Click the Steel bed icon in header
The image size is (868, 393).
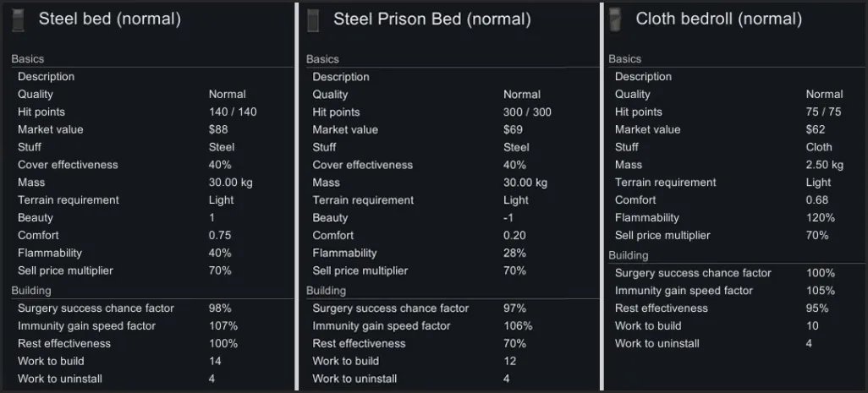pyautogui.click(x=19, y=19)
